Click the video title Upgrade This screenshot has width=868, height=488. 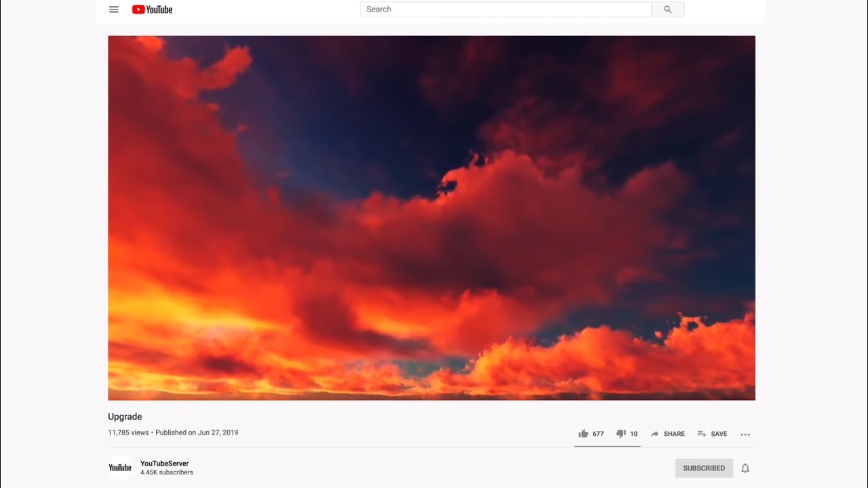[x=125, y=417]
